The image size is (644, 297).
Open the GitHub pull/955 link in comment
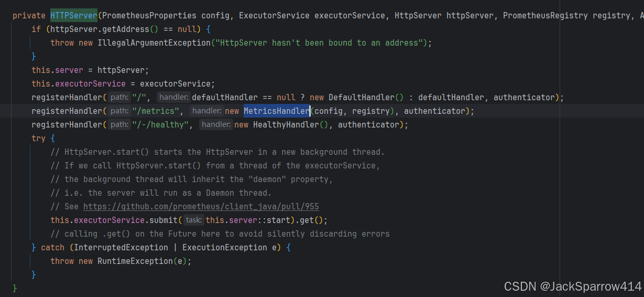(201, 207)
